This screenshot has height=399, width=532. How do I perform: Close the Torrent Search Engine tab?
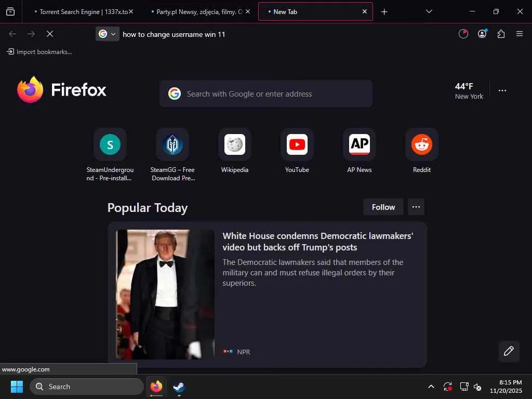[131, 11]
